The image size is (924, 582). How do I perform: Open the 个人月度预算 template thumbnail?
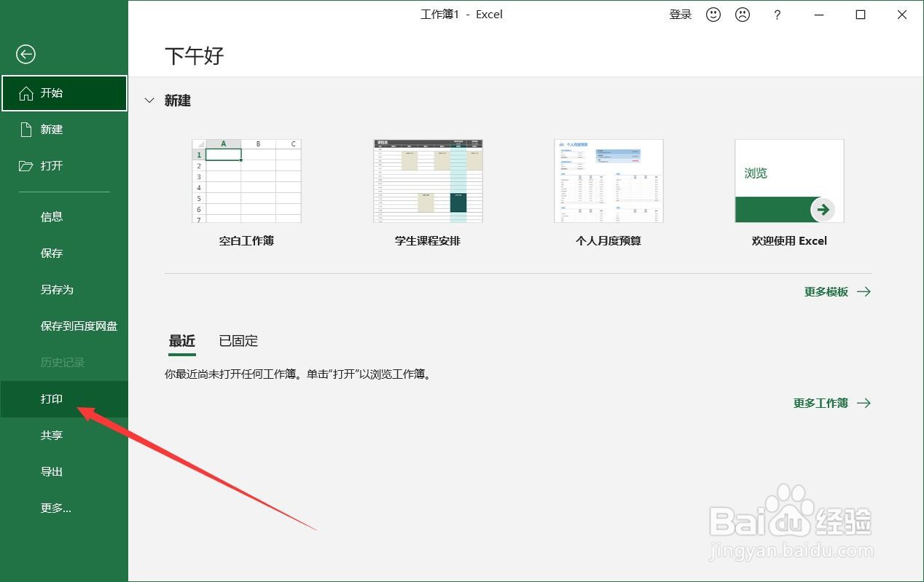tap(608, 181)
